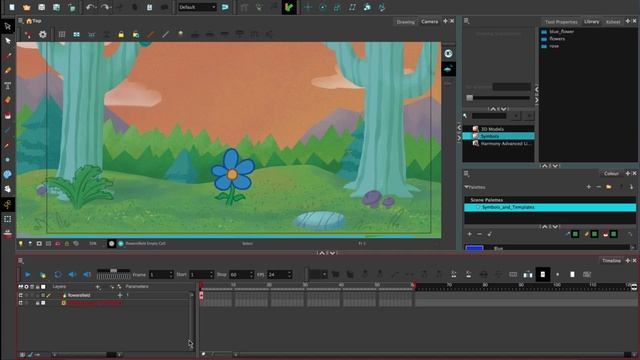Screen dimensions: 640x360
Task: Select the Marquee selection tool
Action: click(8, 219)
